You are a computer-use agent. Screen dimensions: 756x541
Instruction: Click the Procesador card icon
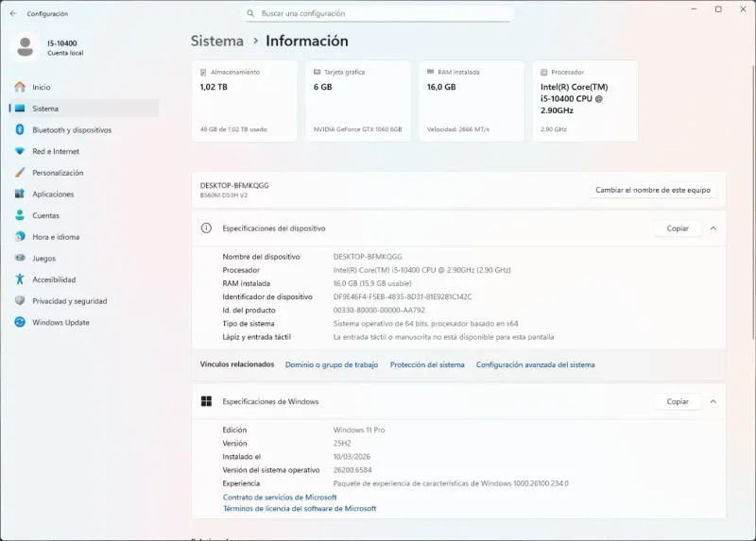click(x=544, y=73)
